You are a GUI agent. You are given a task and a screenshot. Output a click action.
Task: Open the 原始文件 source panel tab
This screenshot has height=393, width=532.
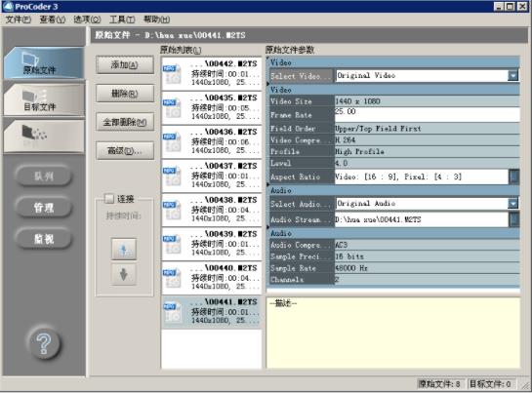coord(44,63)
